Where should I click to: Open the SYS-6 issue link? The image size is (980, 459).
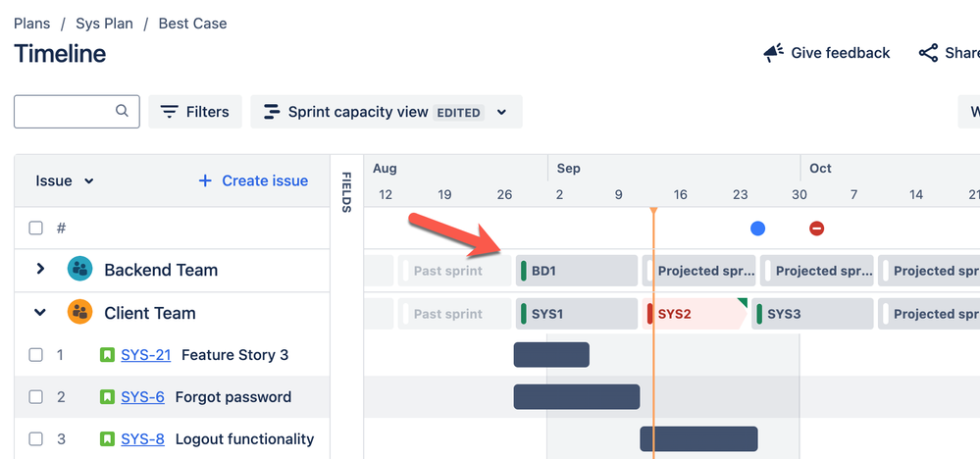(x=143, y=397)
